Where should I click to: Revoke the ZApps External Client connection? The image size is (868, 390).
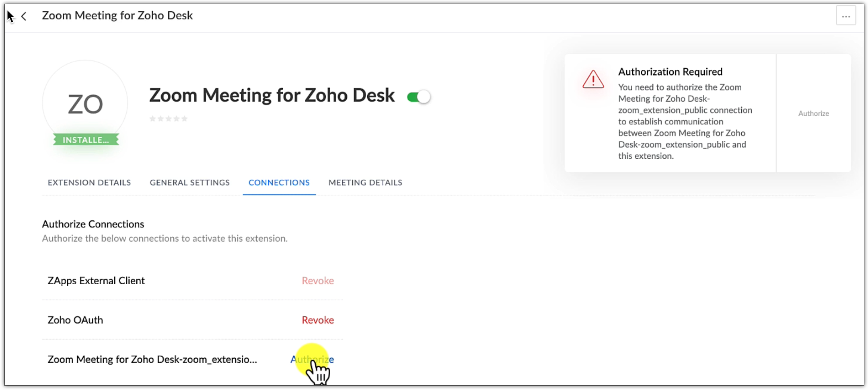pyautogui.click(x=318, y=281)
